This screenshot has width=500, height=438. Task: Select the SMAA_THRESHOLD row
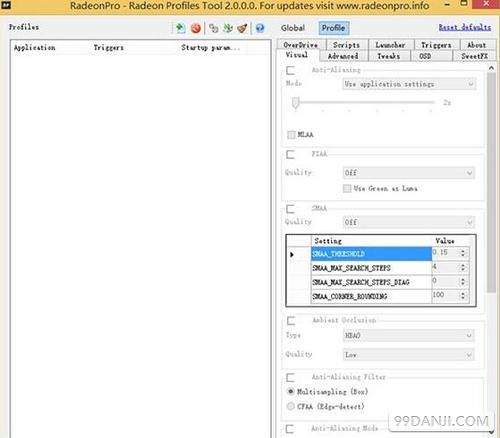(371, 254)
